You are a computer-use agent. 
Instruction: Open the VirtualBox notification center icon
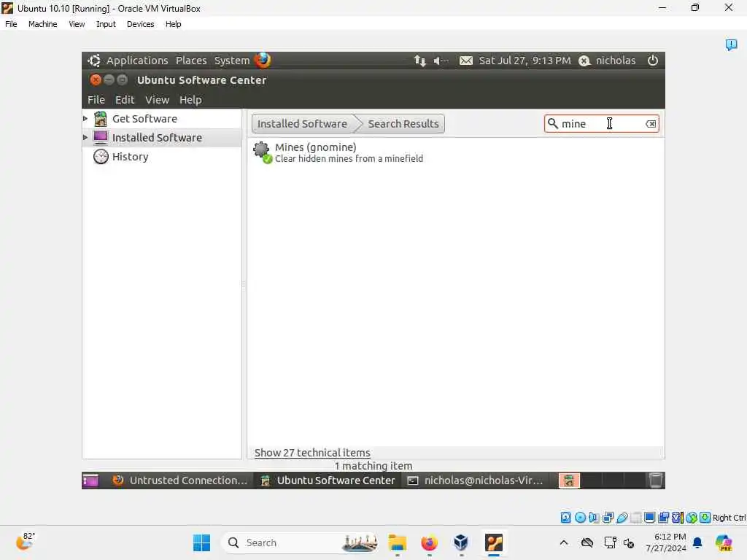[x=731, y=44]
